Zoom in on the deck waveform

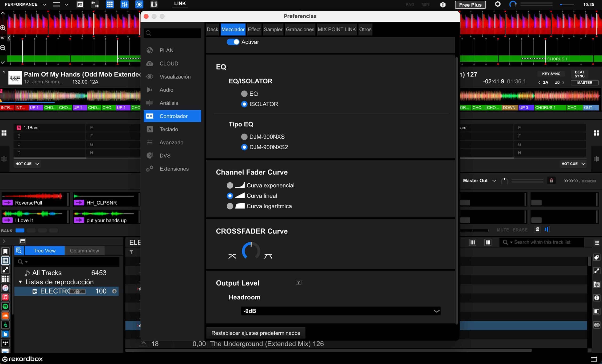3,27
